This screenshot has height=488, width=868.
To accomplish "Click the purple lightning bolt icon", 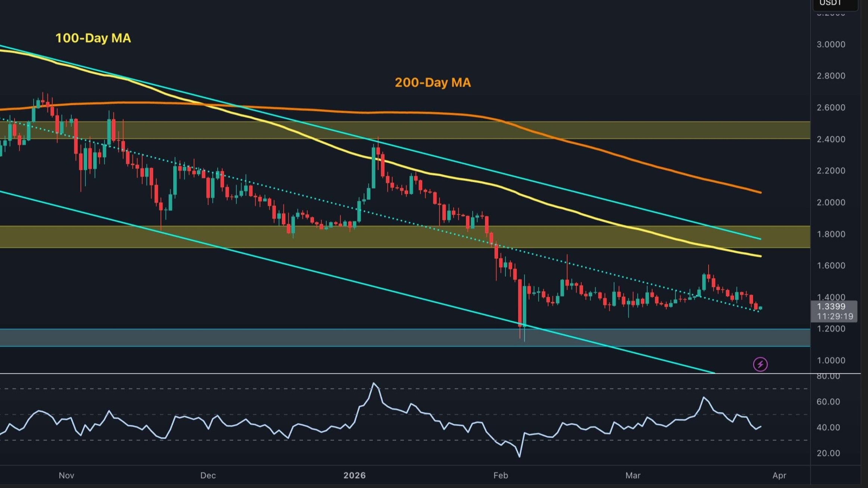I will (x=760, y=364).
